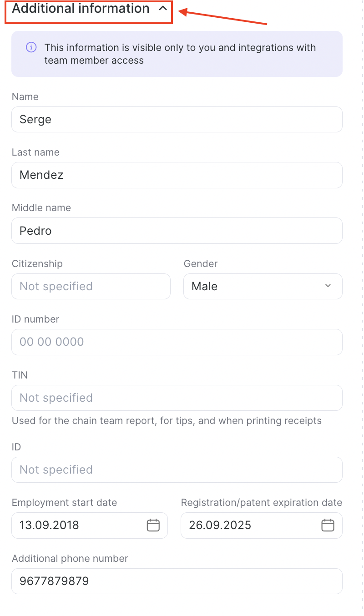
Task: Focus the Additional phone number field
Action: (x=177, y=581)
